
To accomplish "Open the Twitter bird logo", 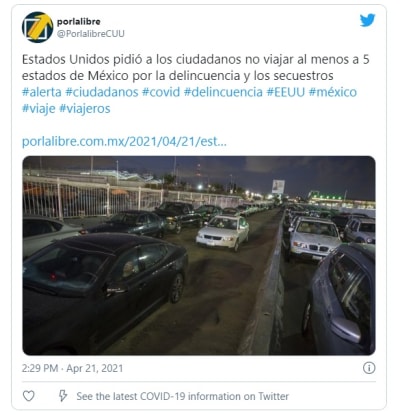I will coord(367,21).
